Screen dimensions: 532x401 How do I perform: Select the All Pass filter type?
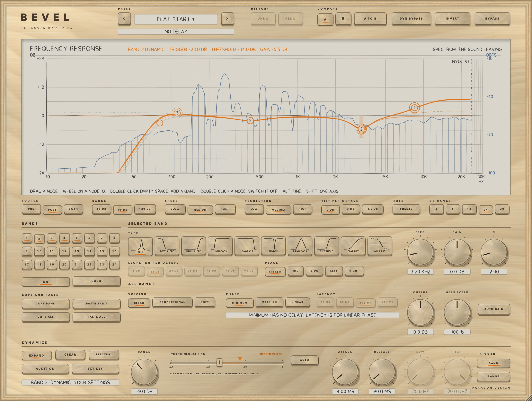coord(379,246)
